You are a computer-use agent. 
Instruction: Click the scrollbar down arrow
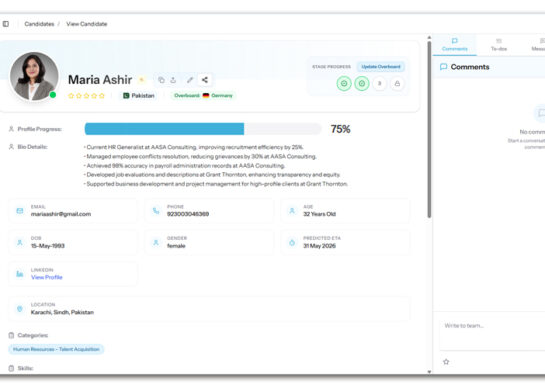tap(429, 372)
